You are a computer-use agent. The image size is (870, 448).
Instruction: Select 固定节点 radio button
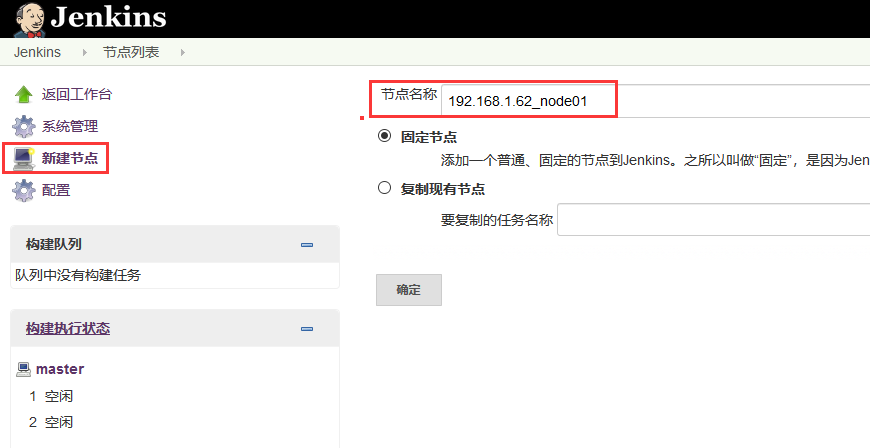coord(385,136)
